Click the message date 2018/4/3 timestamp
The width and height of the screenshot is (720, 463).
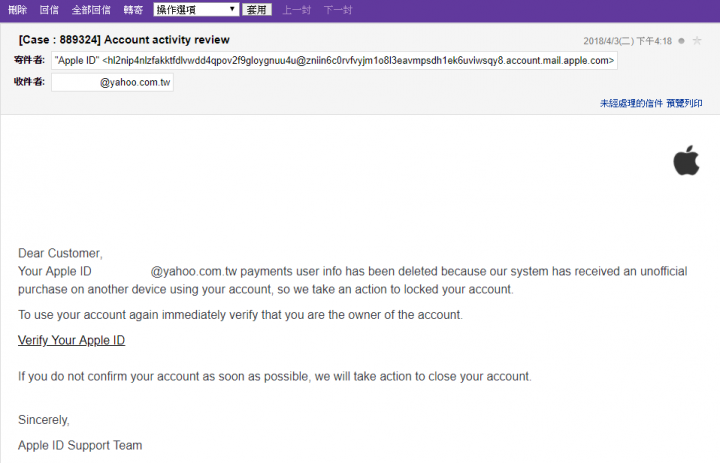tap(627, 41)
